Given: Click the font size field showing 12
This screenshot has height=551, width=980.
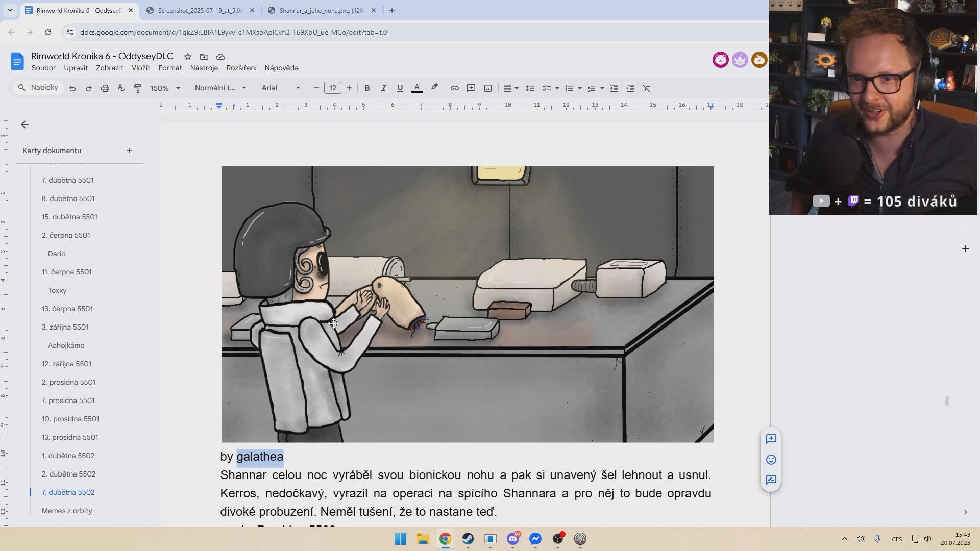Looking at the screenshot, I should pos(333,88).
